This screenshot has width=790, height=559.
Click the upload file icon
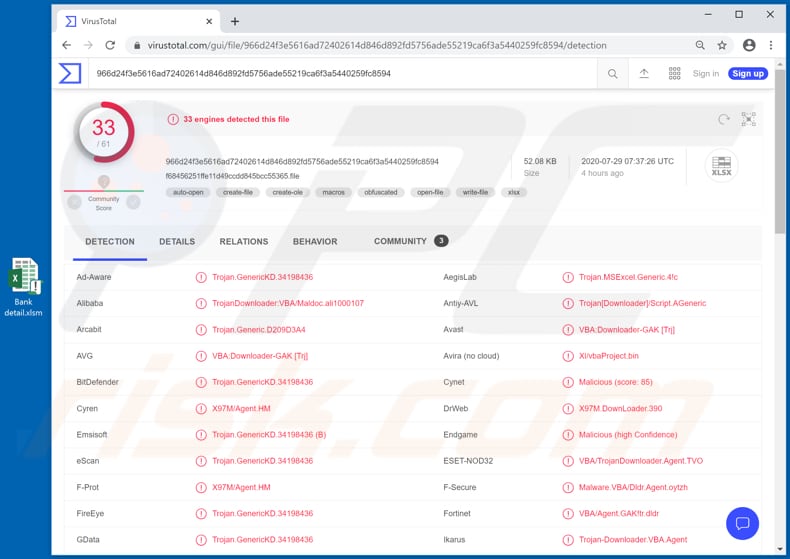(644, 74)
